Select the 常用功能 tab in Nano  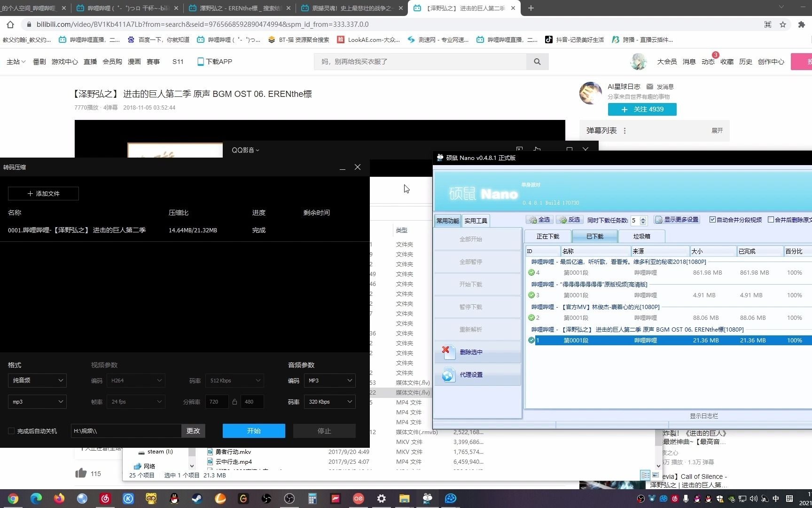(447, 221)
